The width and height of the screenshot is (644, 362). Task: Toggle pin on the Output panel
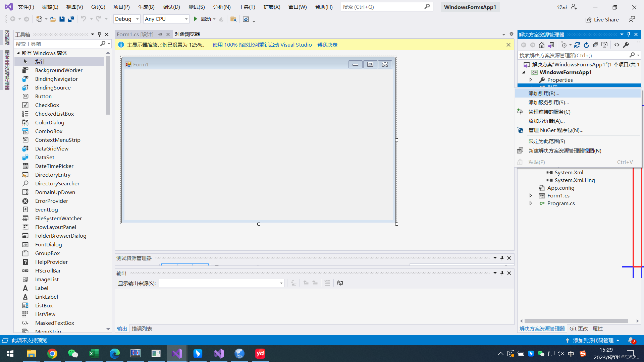(502, 273)
